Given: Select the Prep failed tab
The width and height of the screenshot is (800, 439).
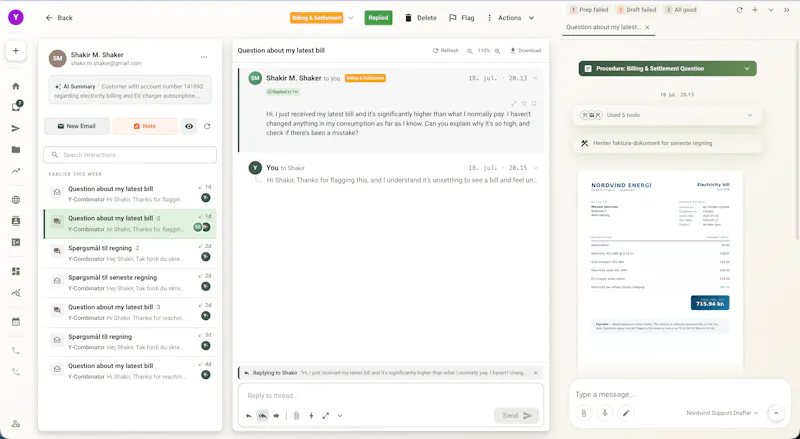Looking at the screenshot, I should [x=589, y=10].
